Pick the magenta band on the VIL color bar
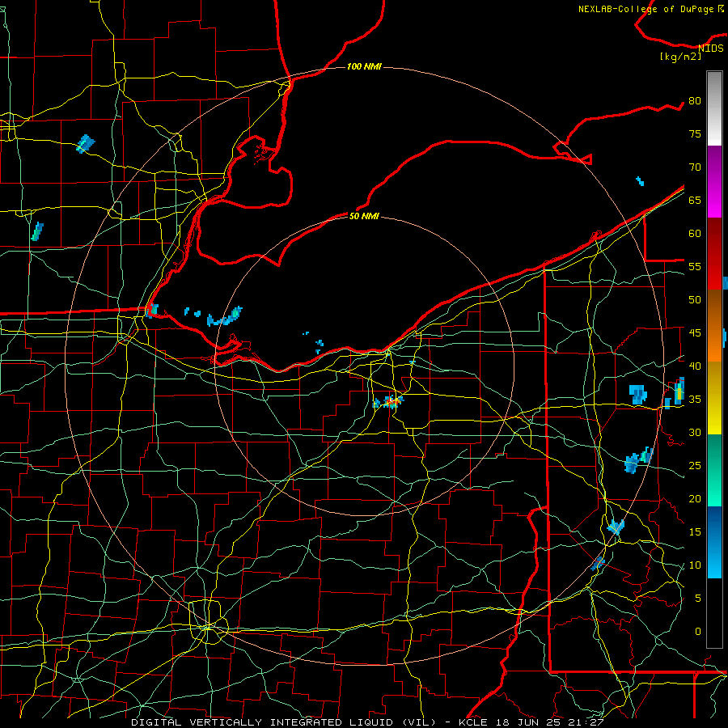 pos(714,181)
